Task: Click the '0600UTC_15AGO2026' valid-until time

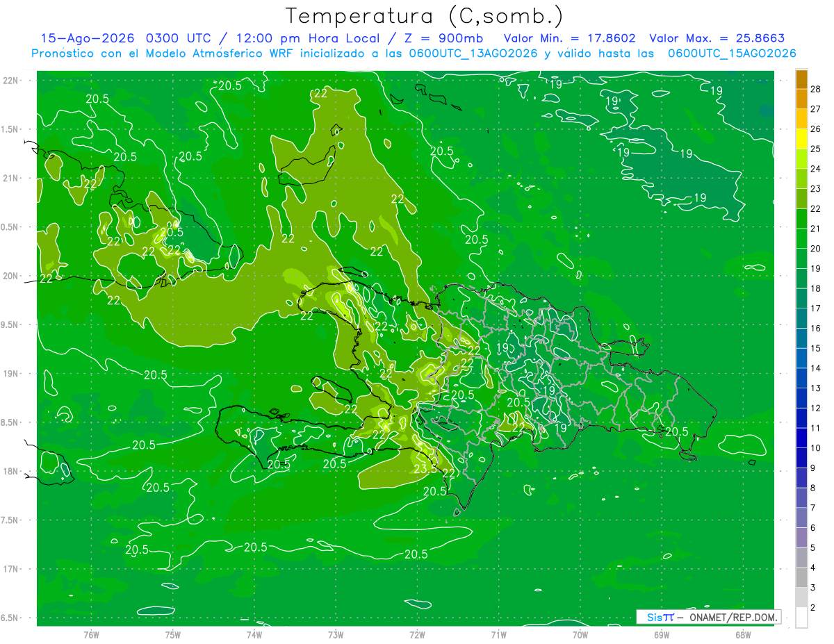Action: [x=732, y=53]
